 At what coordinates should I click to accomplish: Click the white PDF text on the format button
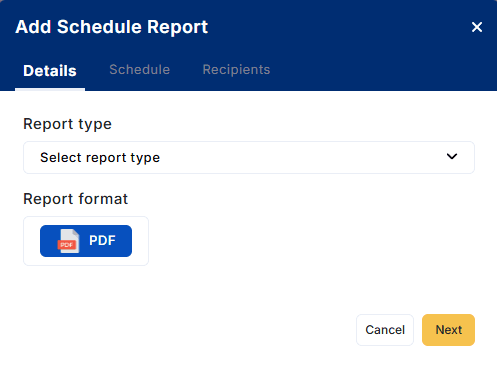pyautogui.click(x=102, y=240)
